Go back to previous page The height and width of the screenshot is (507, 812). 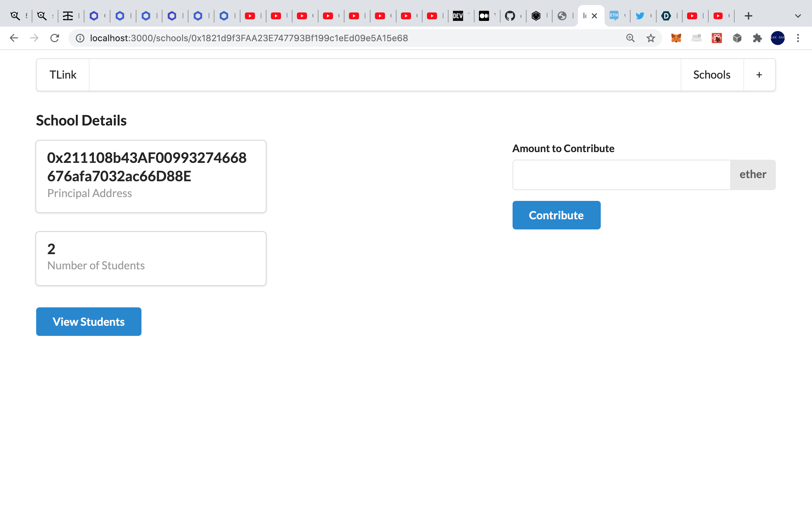coord(14,38)
